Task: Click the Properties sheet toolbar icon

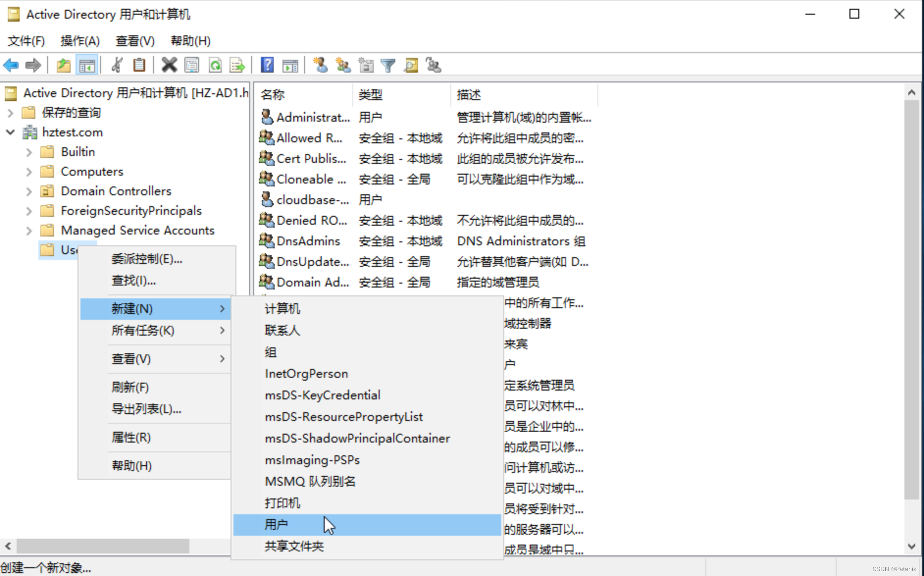Action: [192, 65]
